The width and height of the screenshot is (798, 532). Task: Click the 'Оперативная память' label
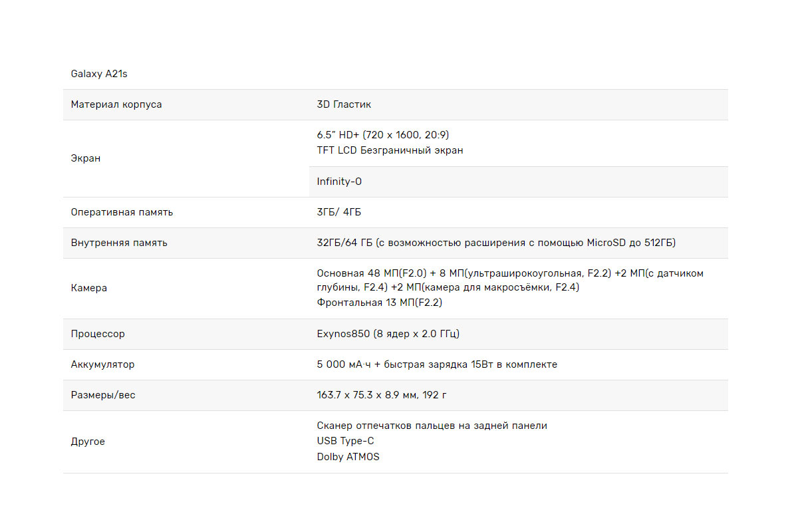[x=122, y=212]
